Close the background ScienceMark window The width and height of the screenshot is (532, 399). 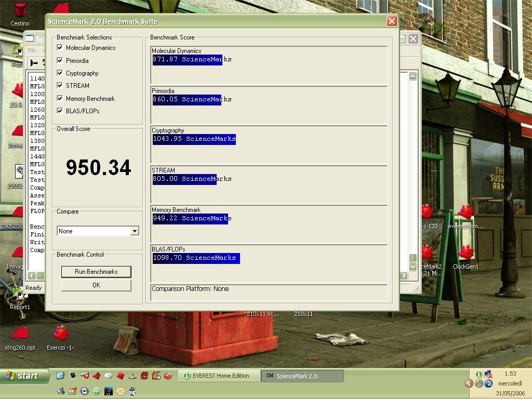[413, 38]
